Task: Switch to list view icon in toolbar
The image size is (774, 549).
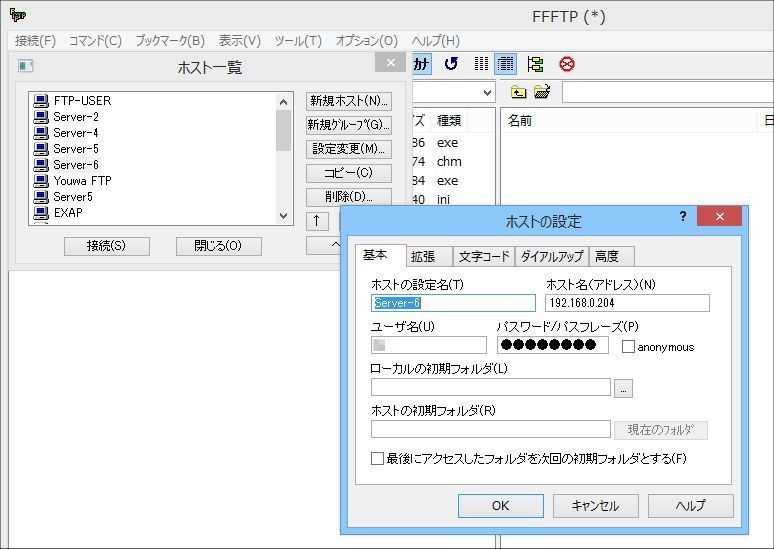Action: pyautogui.click(x=481, y=64)
